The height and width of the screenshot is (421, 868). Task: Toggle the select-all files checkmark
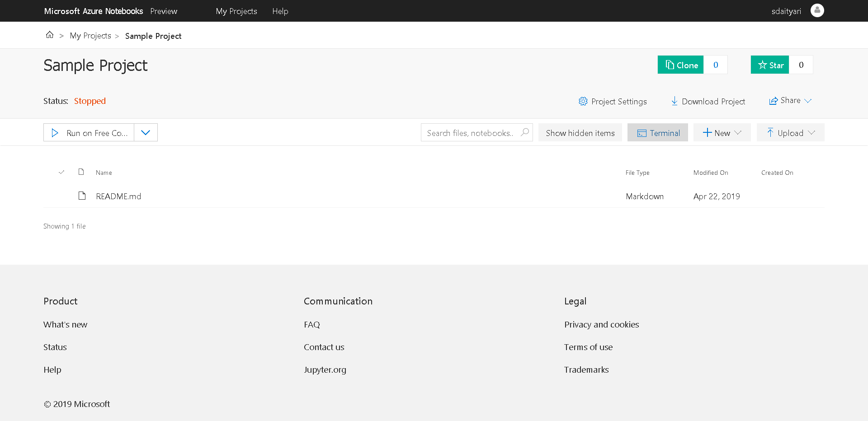(61, 172)
